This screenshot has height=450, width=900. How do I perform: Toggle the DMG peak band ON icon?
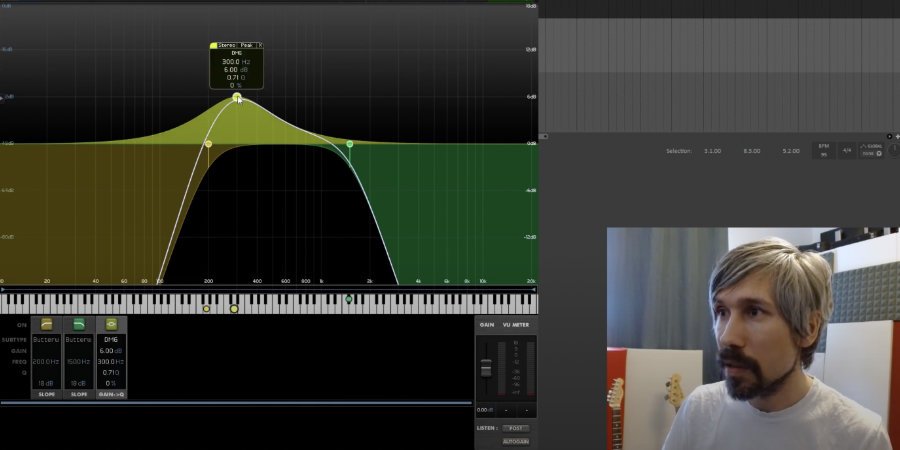[x=111, y=324]
